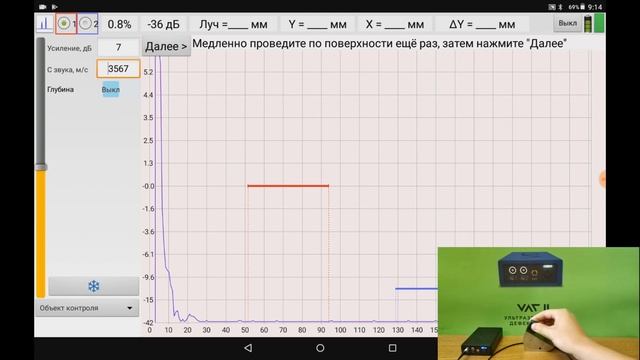Image resolution: width=640 pixels, height=360 pixels.
Task: Tap the Y depth readout
Action: tap(318, 24)
